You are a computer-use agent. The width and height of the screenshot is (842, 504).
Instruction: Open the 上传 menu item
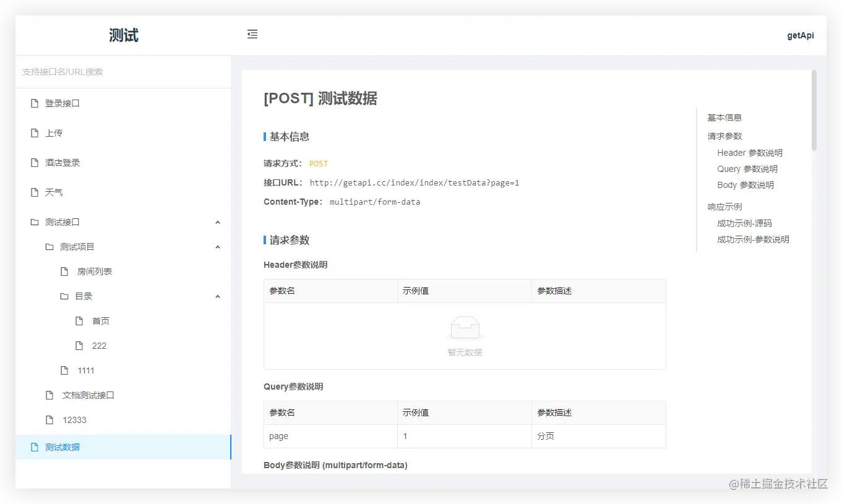click(x=123, y=133)
